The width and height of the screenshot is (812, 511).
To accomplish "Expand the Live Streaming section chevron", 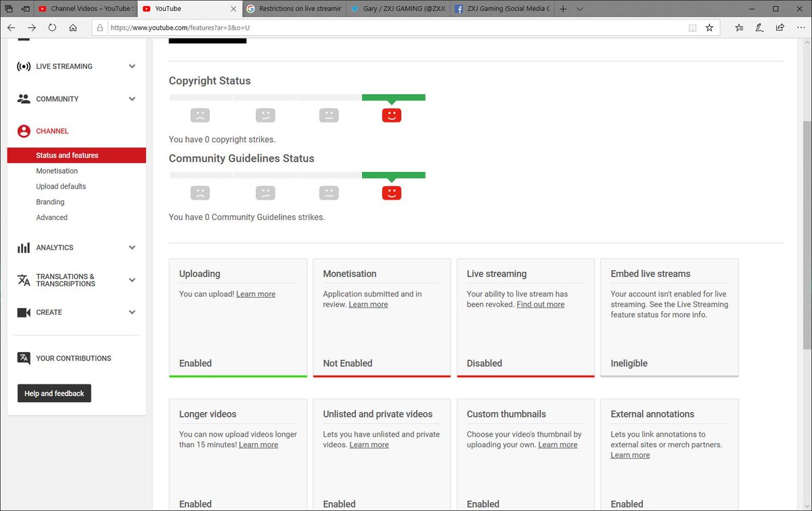I will [x=132, y=66].
